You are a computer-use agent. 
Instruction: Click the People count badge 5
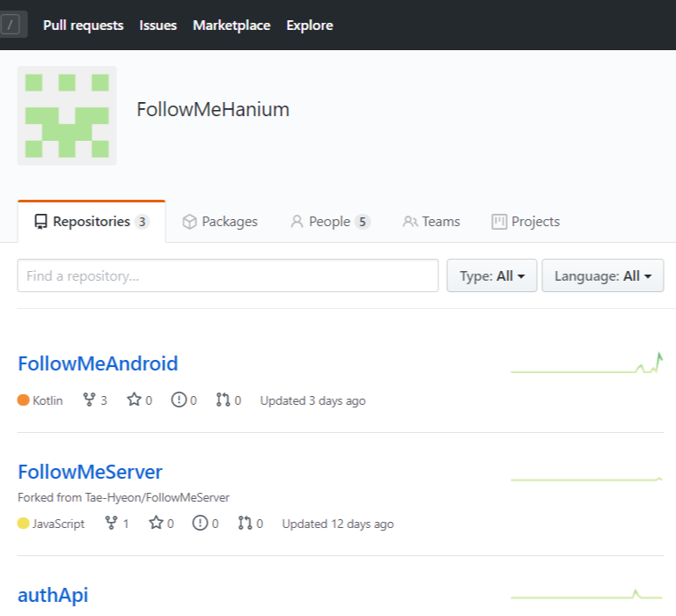(x=363, y=222)
